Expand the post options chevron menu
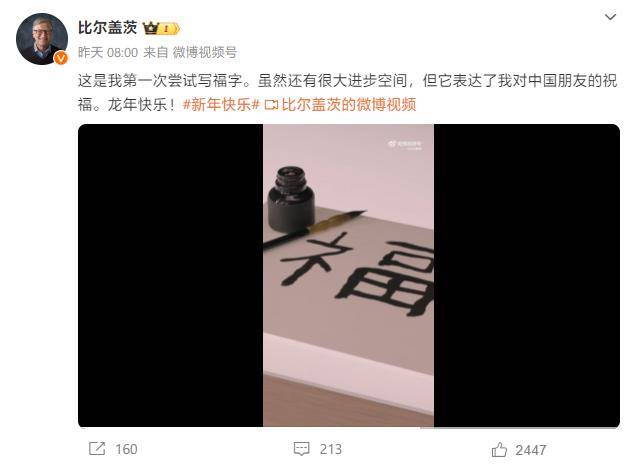 pyautogui.click(x=610, y=17)
